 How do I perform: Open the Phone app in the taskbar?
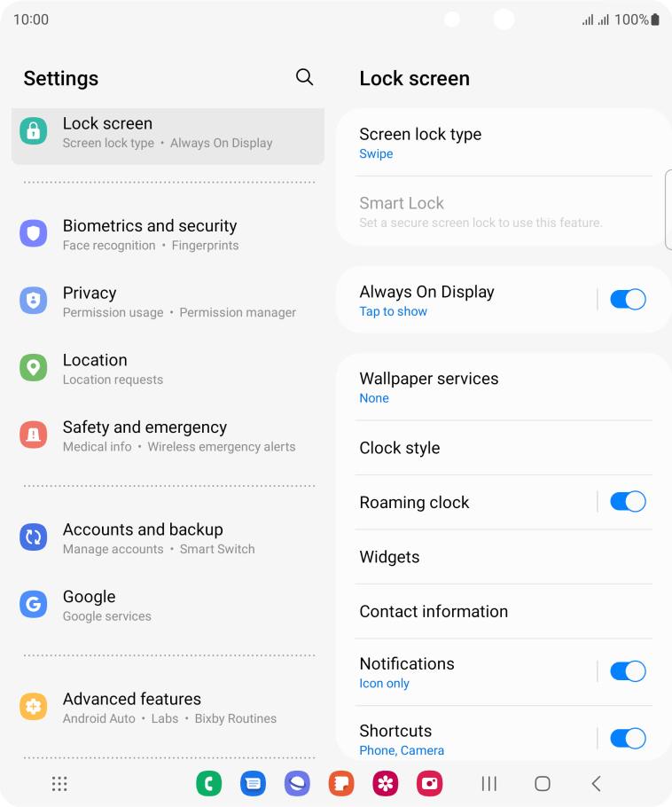point(209,783)
